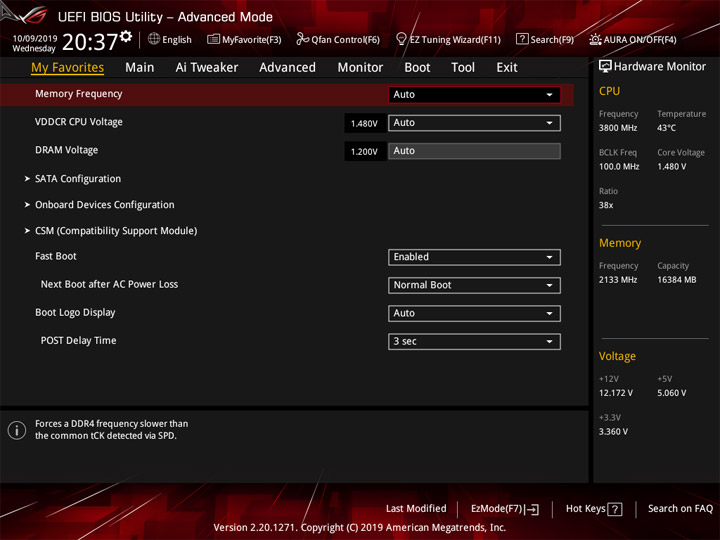
Task: Open the Qfan Control fan icon
Action: pos(302,39)
